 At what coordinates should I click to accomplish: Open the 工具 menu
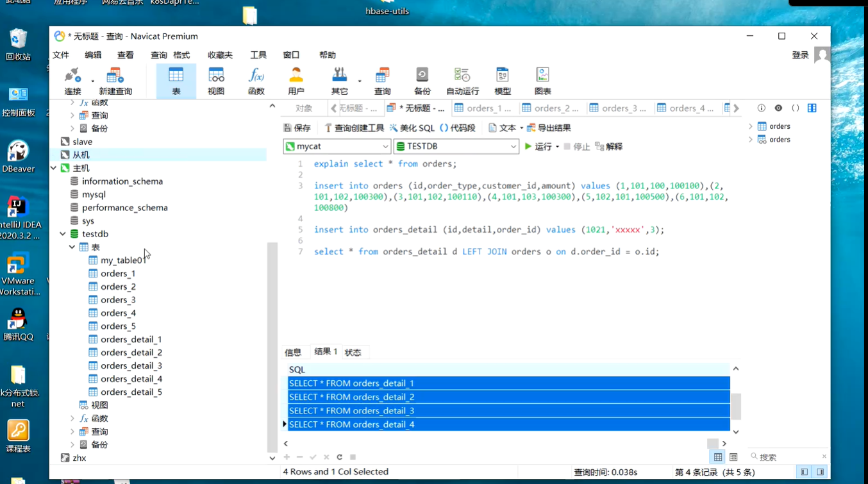(x=258, y=55)
